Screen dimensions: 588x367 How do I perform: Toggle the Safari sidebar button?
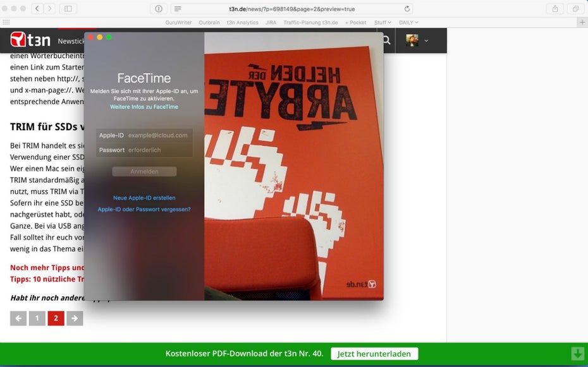68,9
